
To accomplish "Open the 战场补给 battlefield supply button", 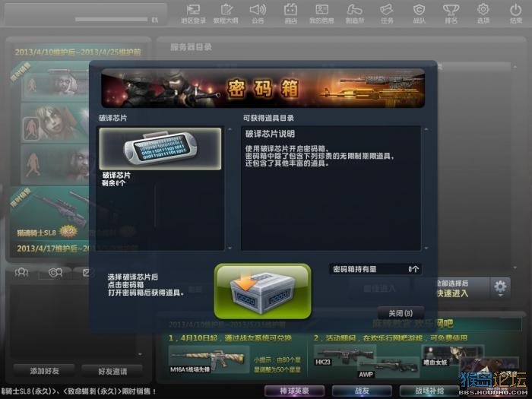I will 429,391.
